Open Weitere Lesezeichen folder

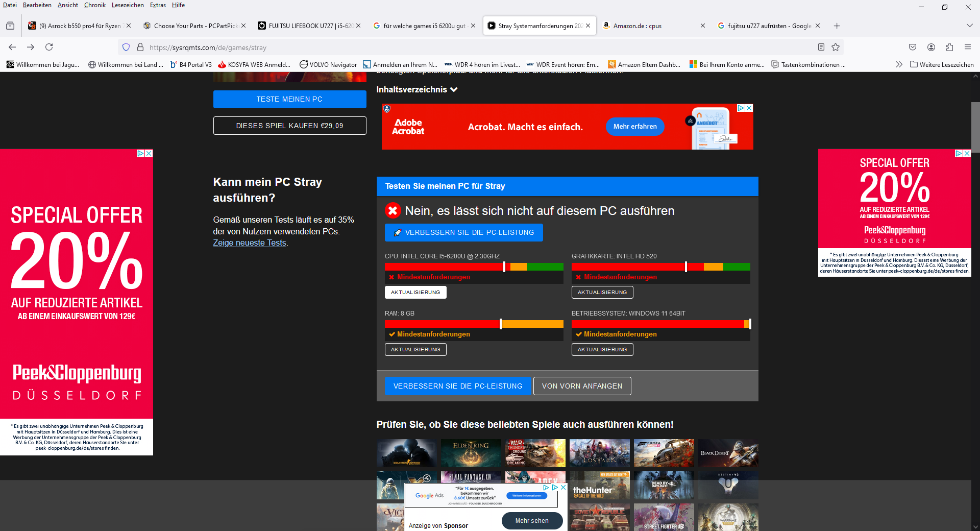[x=942, y=64]
